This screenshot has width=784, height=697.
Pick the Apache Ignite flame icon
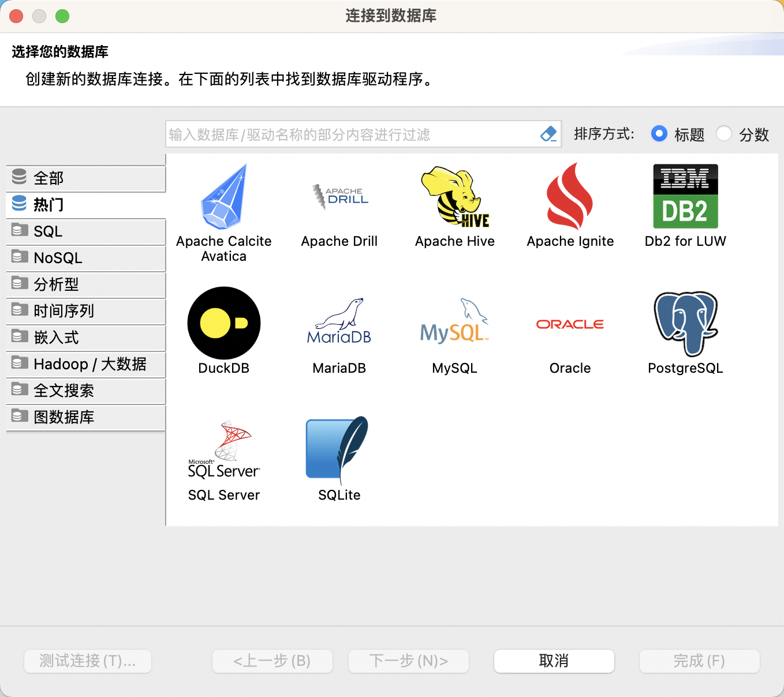[x=570, y=197]
